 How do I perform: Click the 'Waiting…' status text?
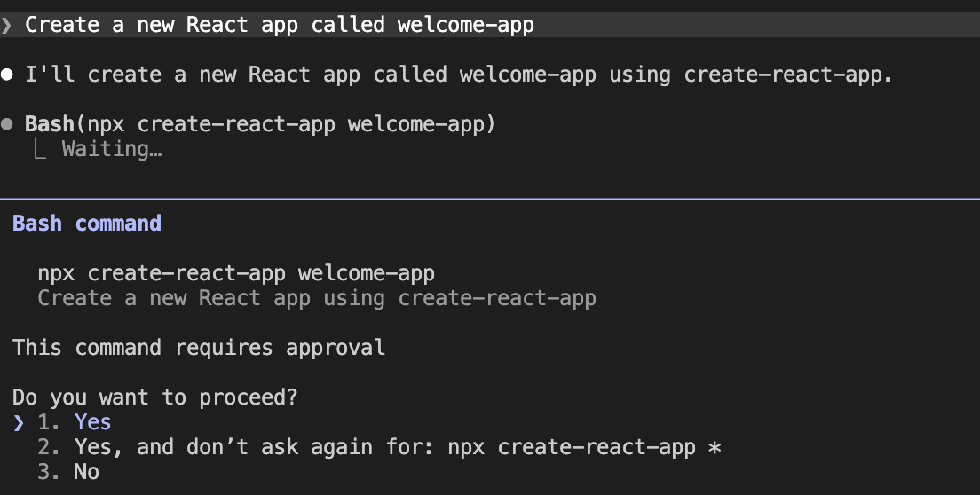coord(112,149)
